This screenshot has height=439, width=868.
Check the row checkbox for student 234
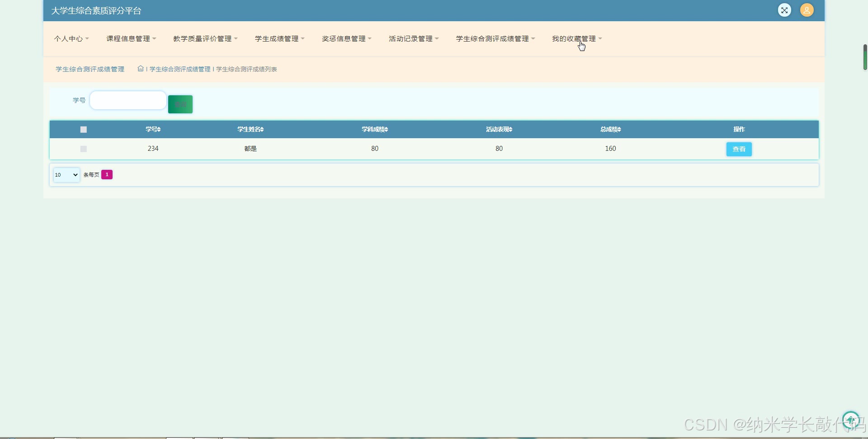pos(83,149)
